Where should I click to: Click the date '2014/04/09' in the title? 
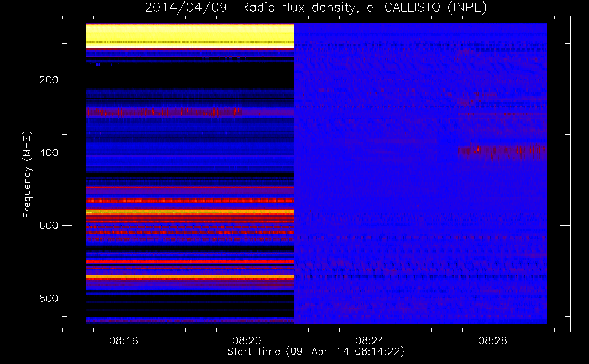click(186, 8)
